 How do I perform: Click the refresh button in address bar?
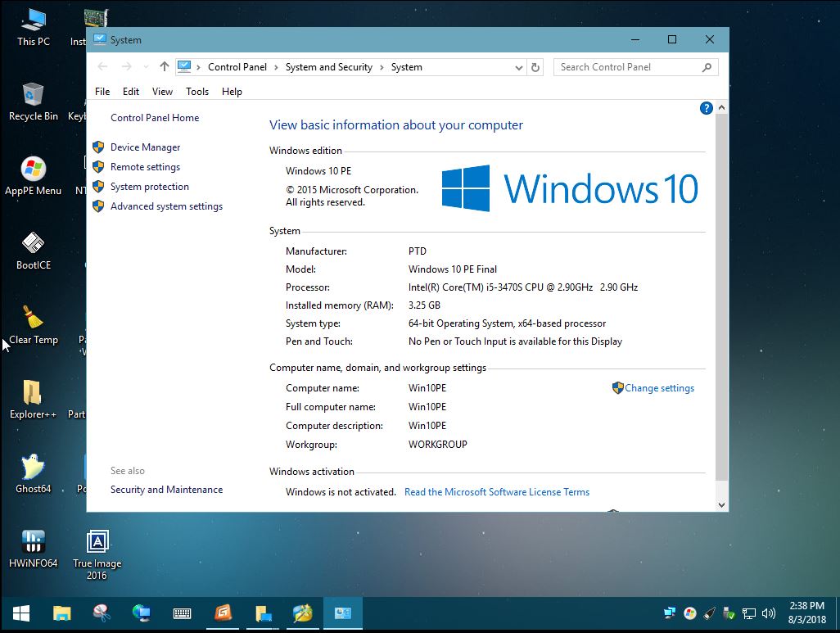535,67
